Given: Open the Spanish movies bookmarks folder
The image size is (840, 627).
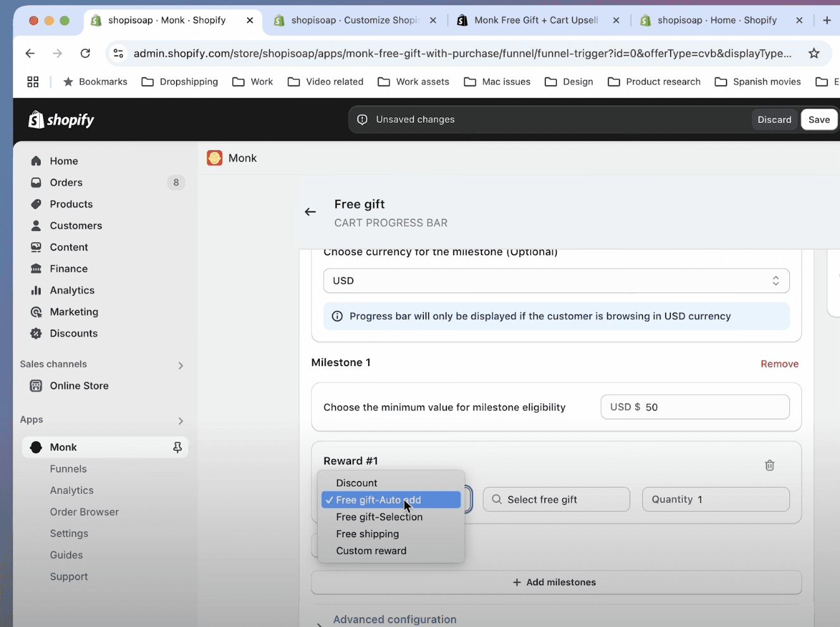Looking at the screenshot, I should click(x=758, y=82).
